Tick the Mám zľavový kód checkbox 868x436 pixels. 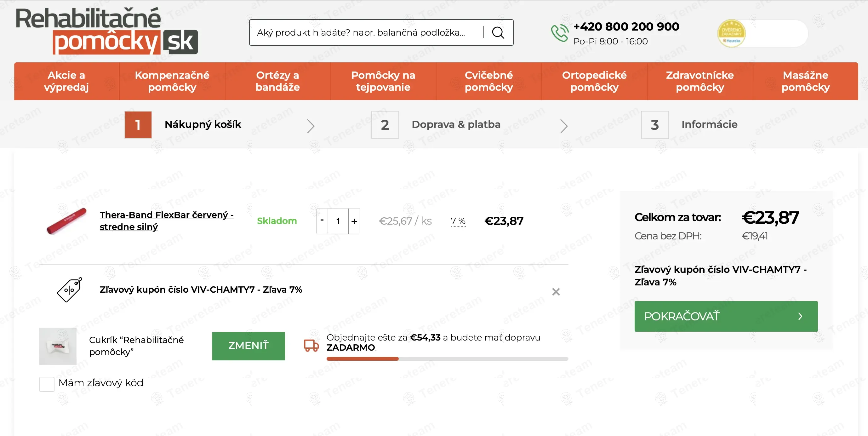47,384
